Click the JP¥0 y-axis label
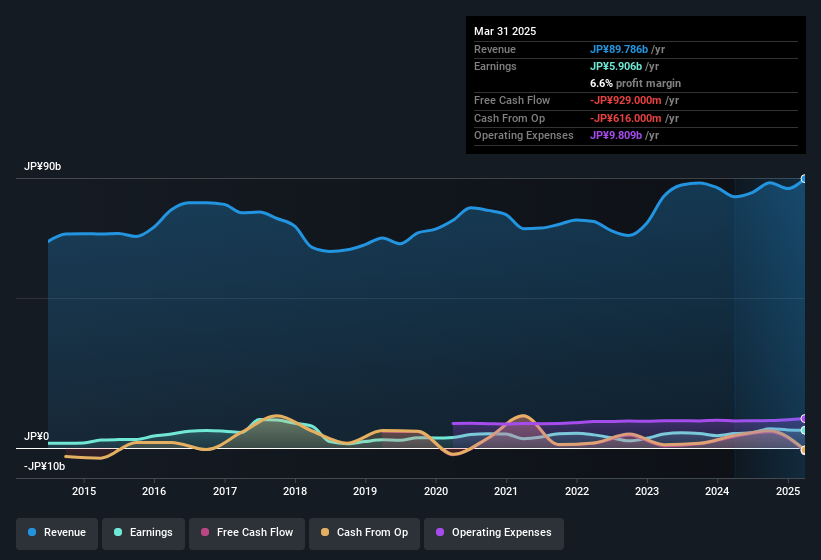Image resolution: width=821 pixels, height=560 pixels. tap(36, 436)
